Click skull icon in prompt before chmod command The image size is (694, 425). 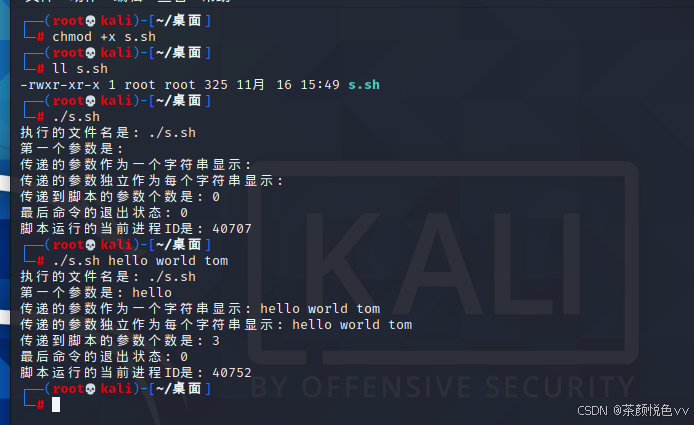(90, 21)
